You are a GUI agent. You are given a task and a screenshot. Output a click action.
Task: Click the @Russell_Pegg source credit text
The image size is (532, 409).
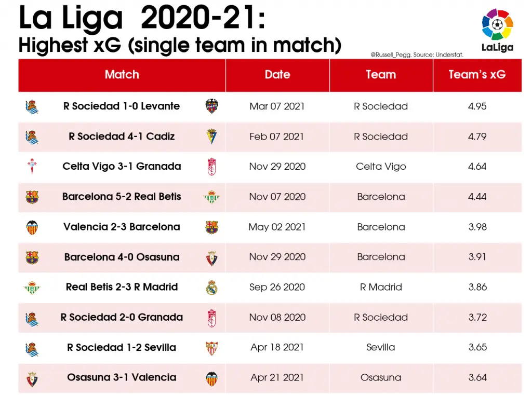coord(417,54)
